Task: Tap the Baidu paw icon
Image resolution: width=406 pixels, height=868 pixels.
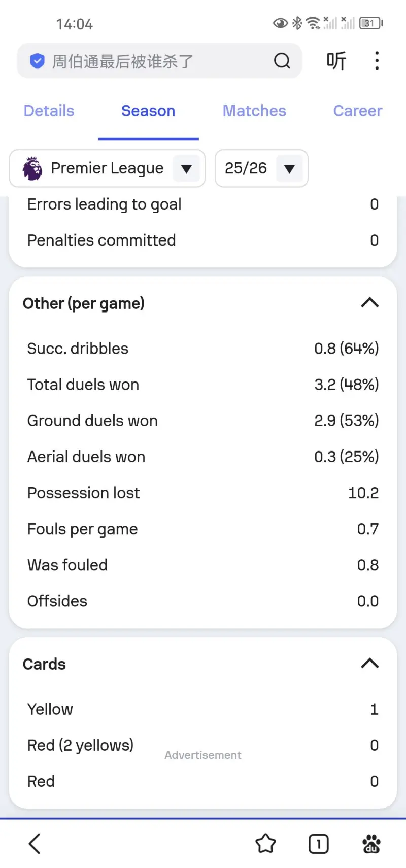Action: tap(371, 844)
